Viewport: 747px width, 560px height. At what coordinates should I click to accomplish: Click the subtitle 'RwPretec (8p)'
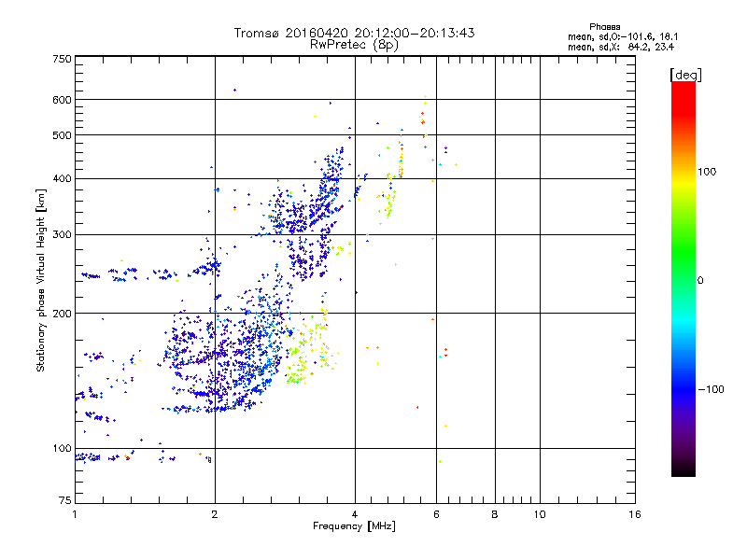click(x=354, y=45)
